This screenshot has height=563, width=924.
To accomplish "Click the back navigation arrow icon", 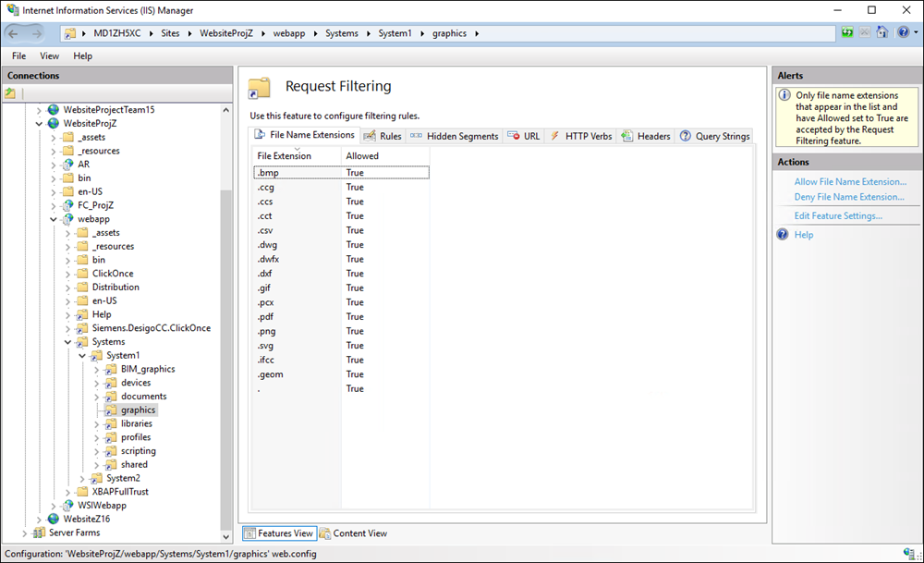I will pyautogui.click(x=15, y=32).
